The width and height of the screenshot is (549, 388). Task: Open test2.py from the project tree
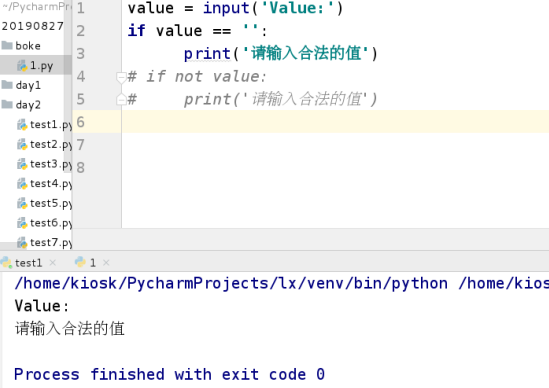click(x=51, y=144)
